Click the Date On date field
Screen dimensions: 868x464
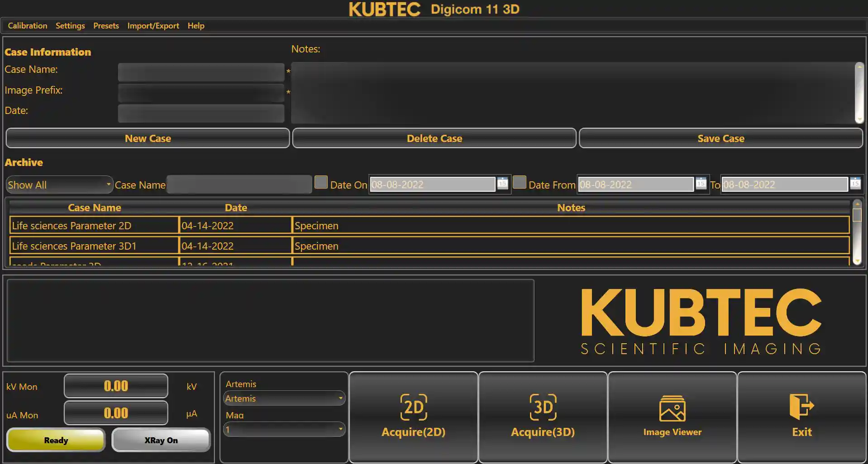(432, 185)
